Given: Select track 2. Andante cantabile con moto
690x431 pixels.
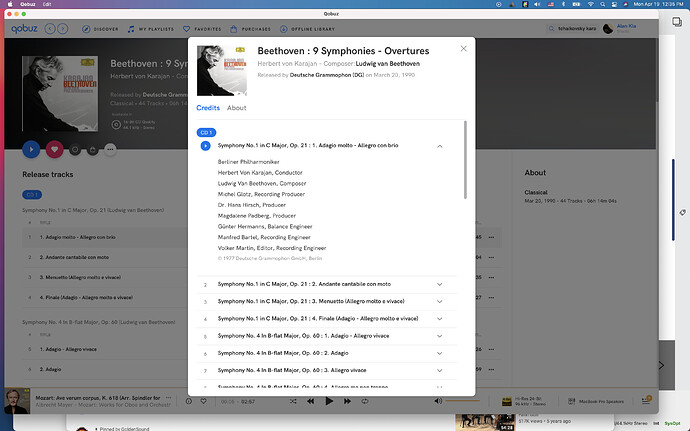Looking at the screenshot, I should tap(74, 258).
